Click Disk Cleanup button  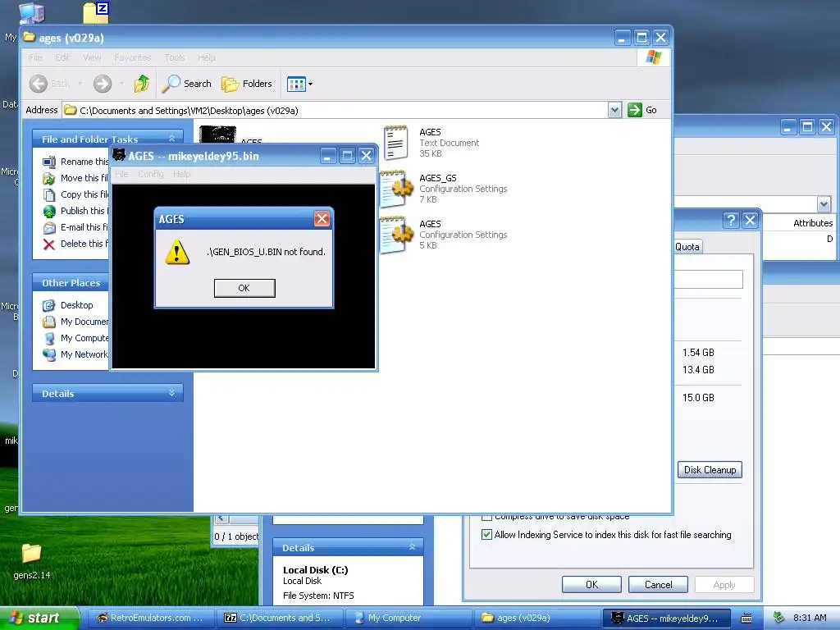click(x=710, y=470)
